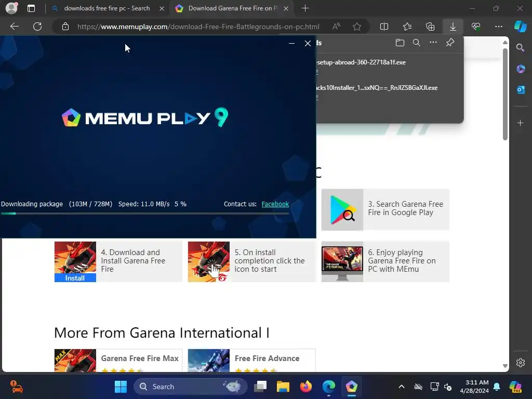Open Outlook icon in Edge sidebar
Image resolution: width=532 pixels, height=399 pixels.
click(521, 89)
